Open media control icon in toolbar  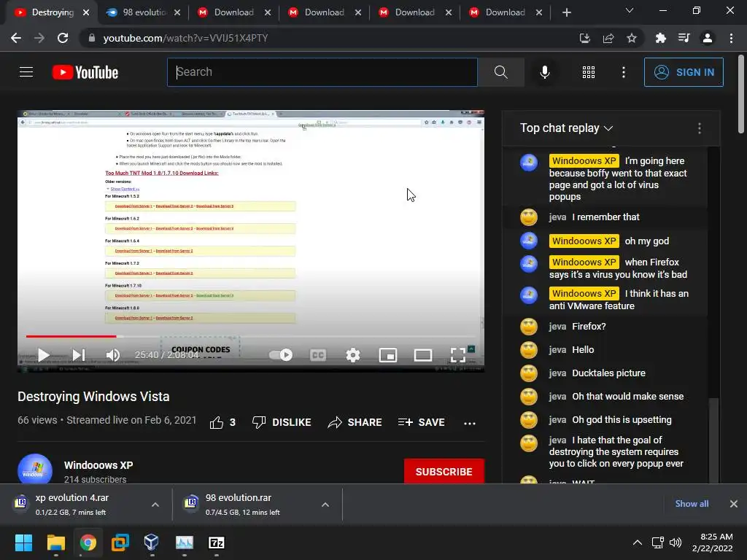tap(684, 38)
